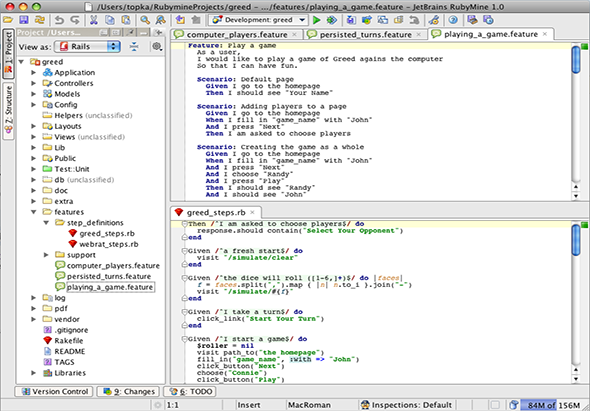Select the playing_a_game.feature editor tab
Image resolution: width=590 pixels, height=411 pixels.
[491, 34]
